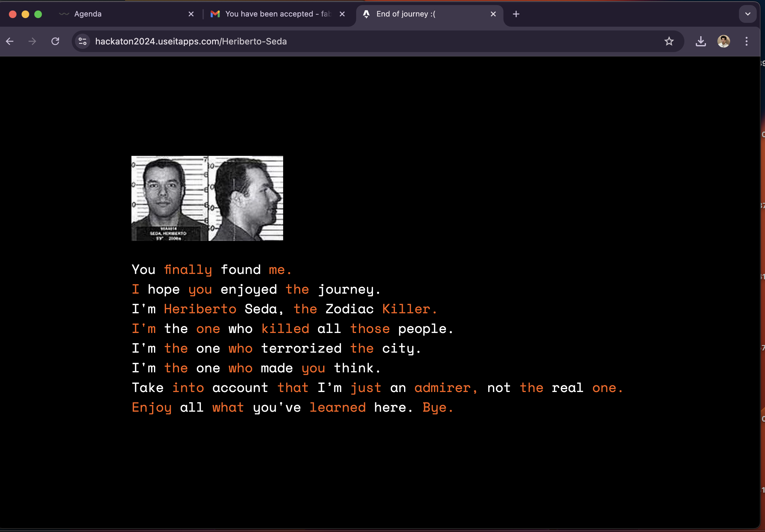Click the forward navigation arrow
This screenshot has height=532, width=765.
pos(32,41)
